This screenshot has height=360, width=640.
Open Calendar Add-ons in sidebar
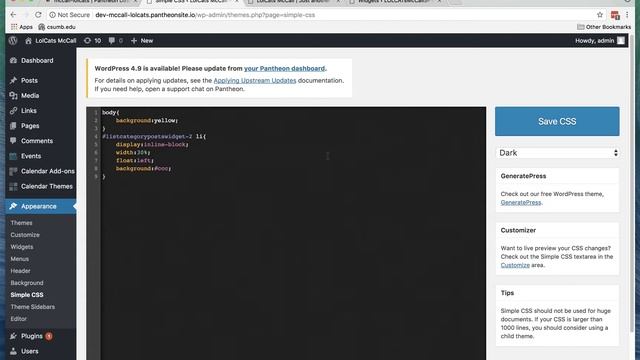pyautogui.click(x=48, y=171)
